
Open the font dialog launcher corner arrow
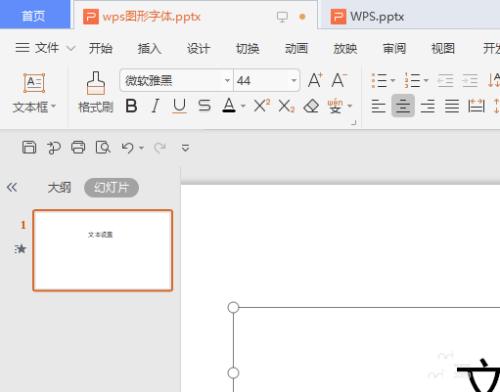pos(354,123)
